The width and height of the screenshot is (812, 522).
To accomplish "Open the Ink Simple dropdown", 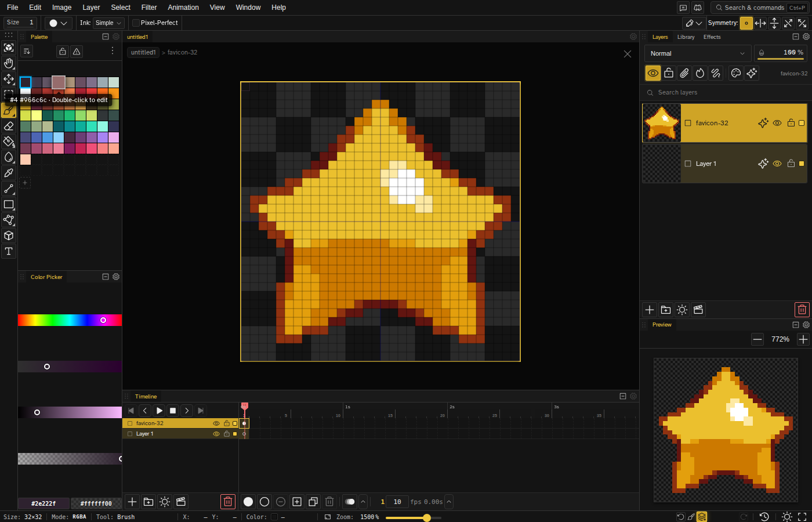I will pyautogui.click(x=109, y=23).
